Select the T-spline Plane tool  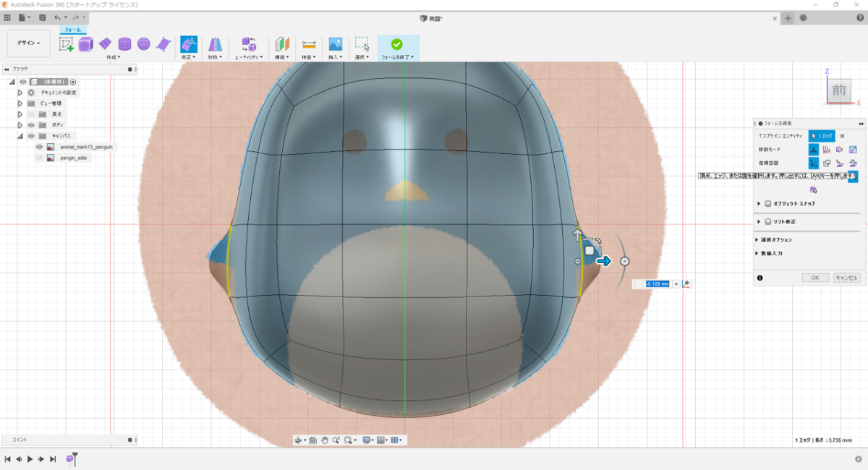tap(106, 44)
